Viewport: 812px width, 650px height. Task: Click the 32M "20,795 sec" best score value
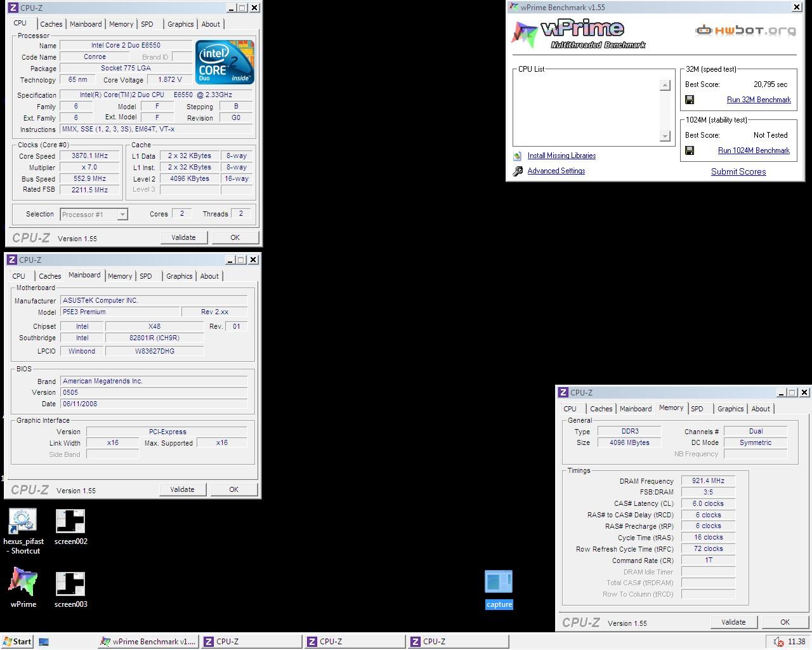(770, 84)
